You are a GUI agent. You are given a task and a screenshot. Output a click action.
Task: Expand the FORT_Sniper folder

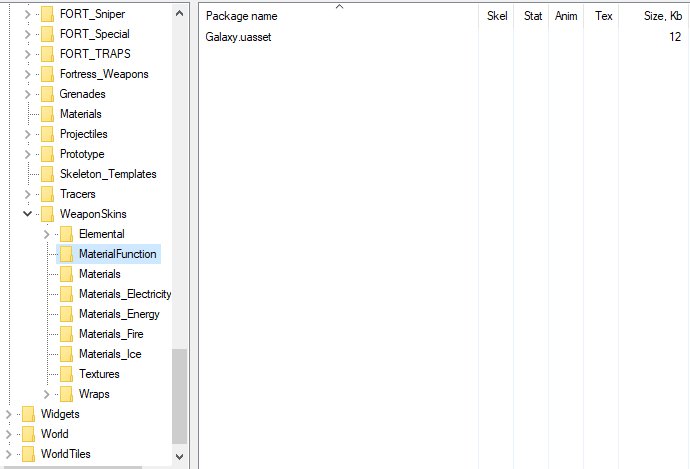click(27, 14)
